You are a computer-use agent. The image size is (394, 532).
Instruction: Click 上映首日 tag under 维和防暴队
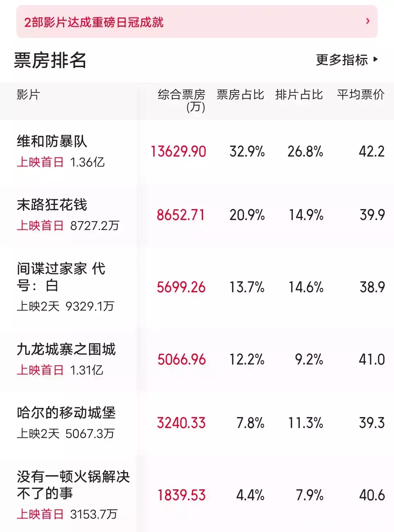tap(40, 162)
